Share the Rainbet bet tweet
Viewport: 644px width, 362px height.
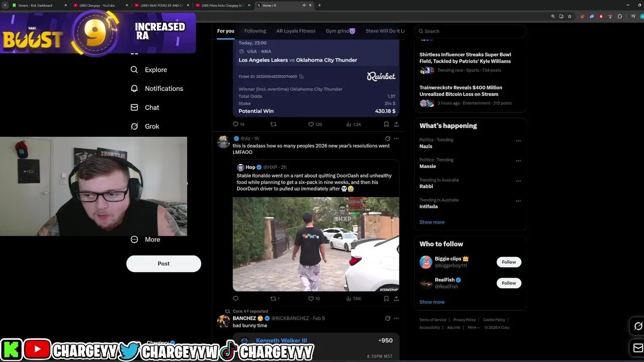[396, 124]
